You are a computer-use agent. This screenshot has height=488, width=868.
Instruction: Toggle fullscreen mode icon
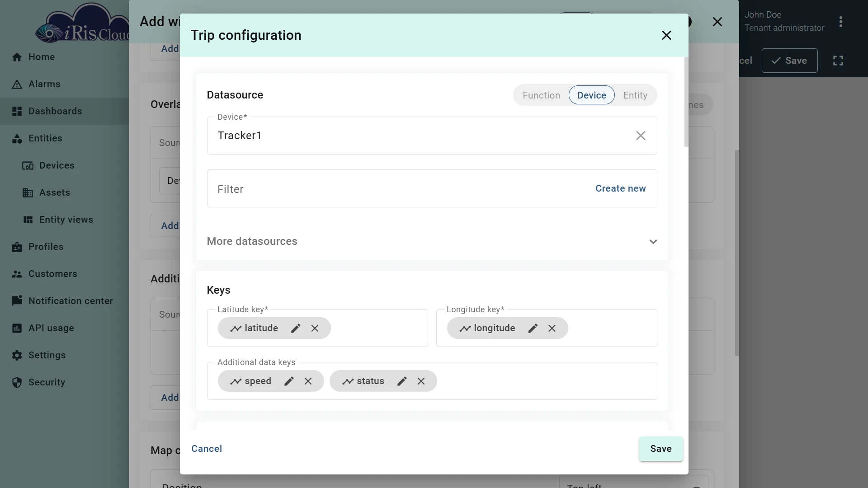point(838,61)
